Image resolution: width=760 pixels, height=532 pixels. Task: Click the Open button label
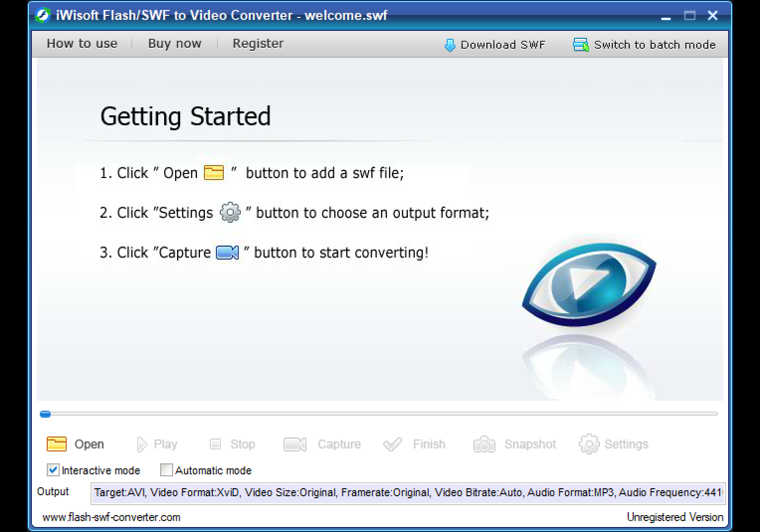tap(89, 444)
